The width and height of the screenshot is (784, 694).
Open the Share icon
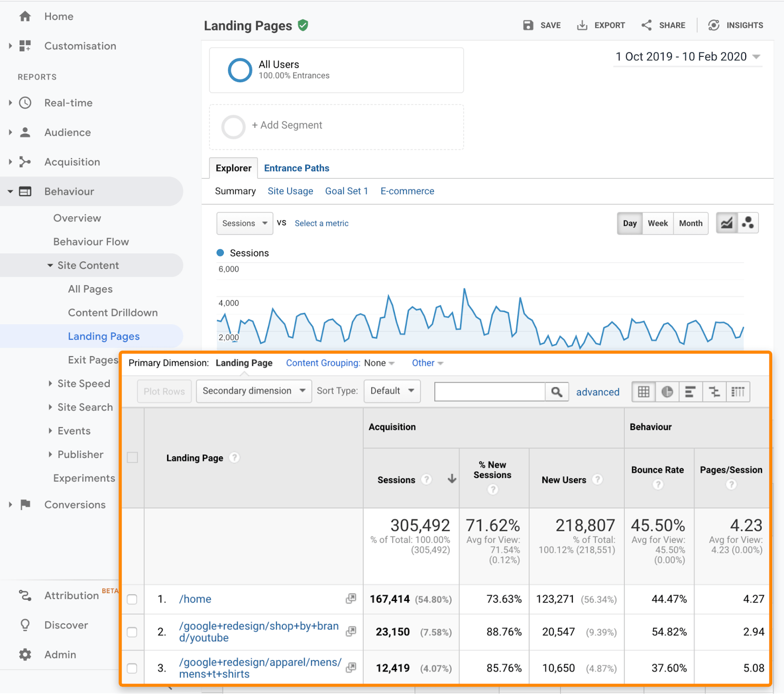pos(646,25)
